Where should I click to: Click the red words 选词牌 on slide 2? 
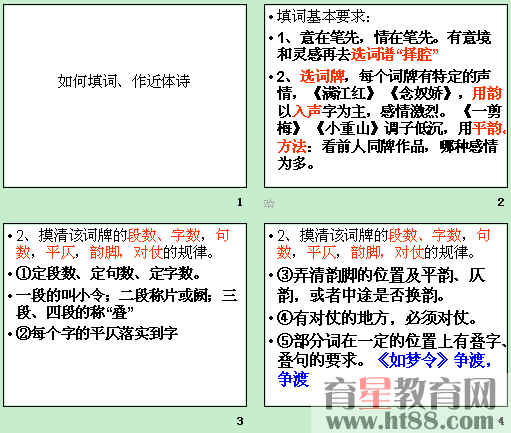[322, 76]
